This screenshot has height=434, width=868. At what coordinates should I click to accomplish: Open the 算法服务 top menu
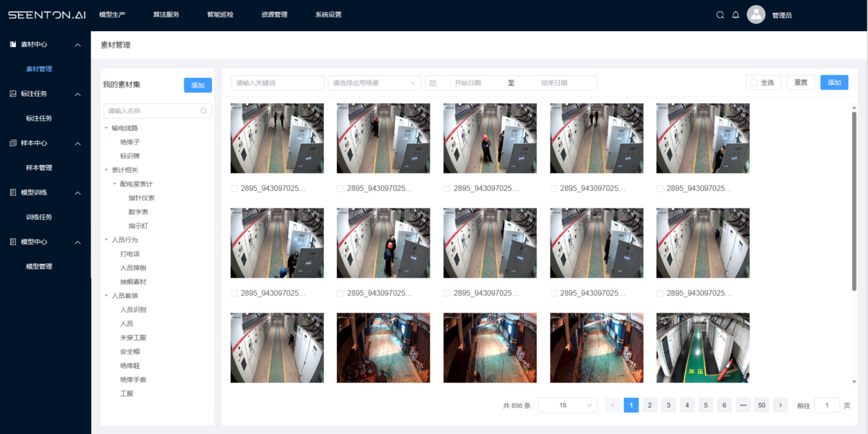click(166, 14)
